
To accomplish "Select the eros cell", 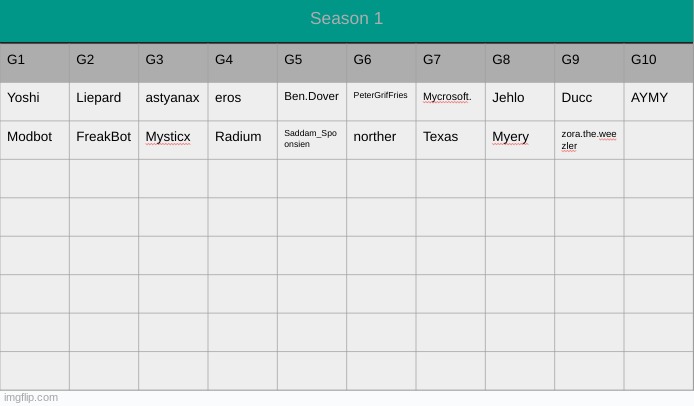I will coord(242,99).
